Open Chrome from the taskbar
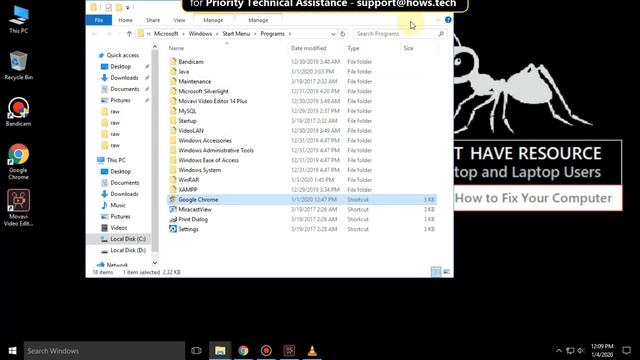The image size is (640, 360). (243, 351)
